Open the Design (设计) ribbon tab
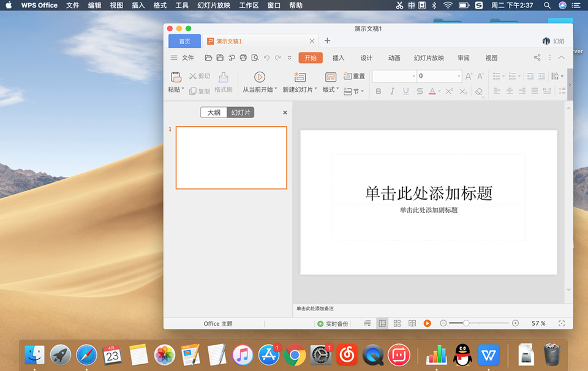Screen dimensions: 588x371 click(366, 58)
